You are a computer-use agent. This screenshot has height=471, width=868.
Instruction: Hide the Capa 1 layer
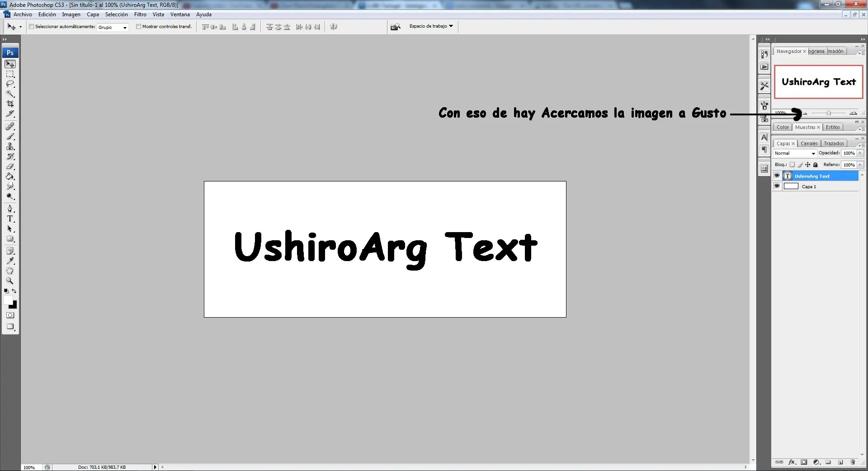click(x=777, y=186)
